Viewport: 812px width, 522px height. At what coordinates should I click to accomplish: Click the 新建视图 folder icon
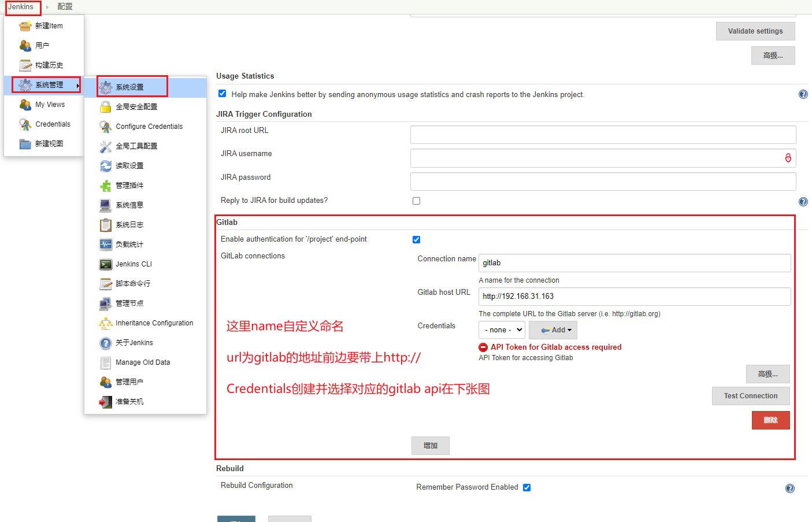tap(25, 144)
